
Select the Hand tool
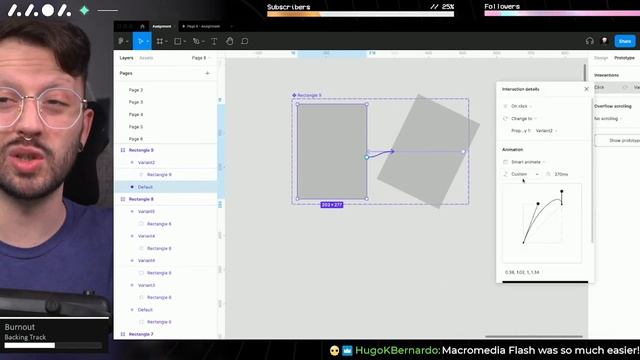pyautogui.click(x=229, y=41)
